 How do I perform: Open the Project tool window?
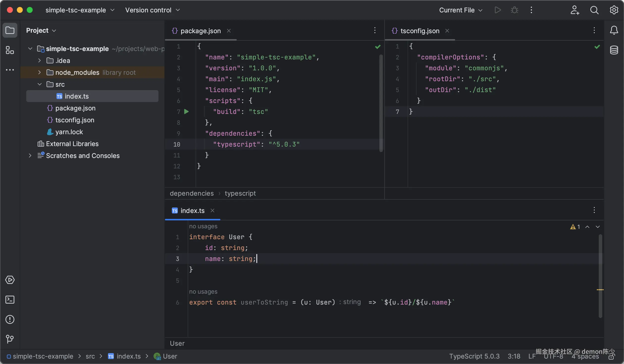coord(10,30)
